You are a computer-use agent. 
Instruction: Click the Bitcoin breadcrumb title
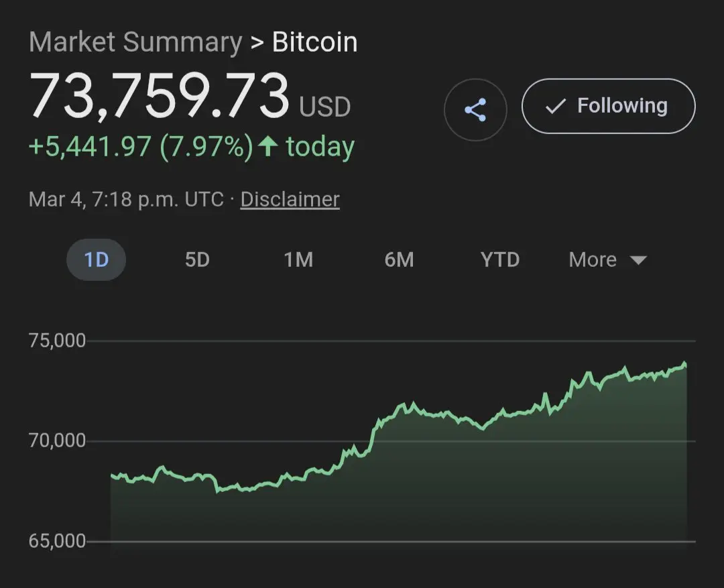314,42
